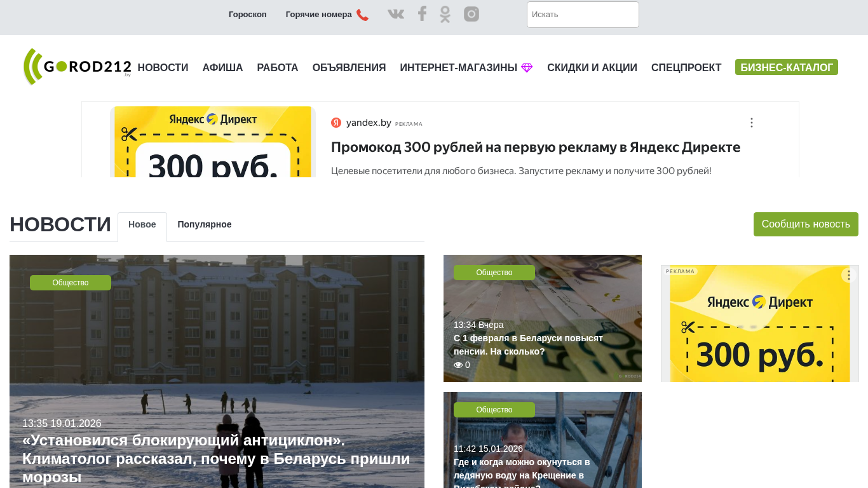The width and height of the screenshot is (868, 488).
Task: Open the blocking anticyclone article headline
Action: [x=216, y=459]
